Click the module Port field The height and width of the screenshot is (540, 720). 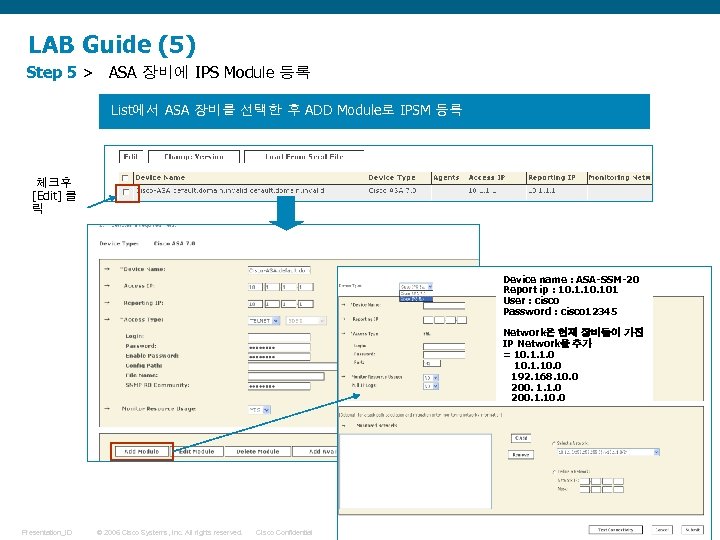click(432, 363)
